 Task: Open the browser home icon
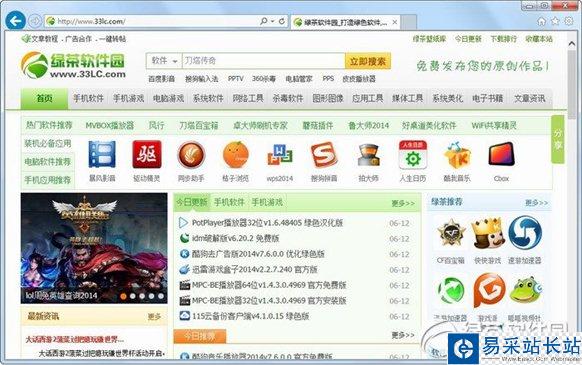tap(542, 21)
